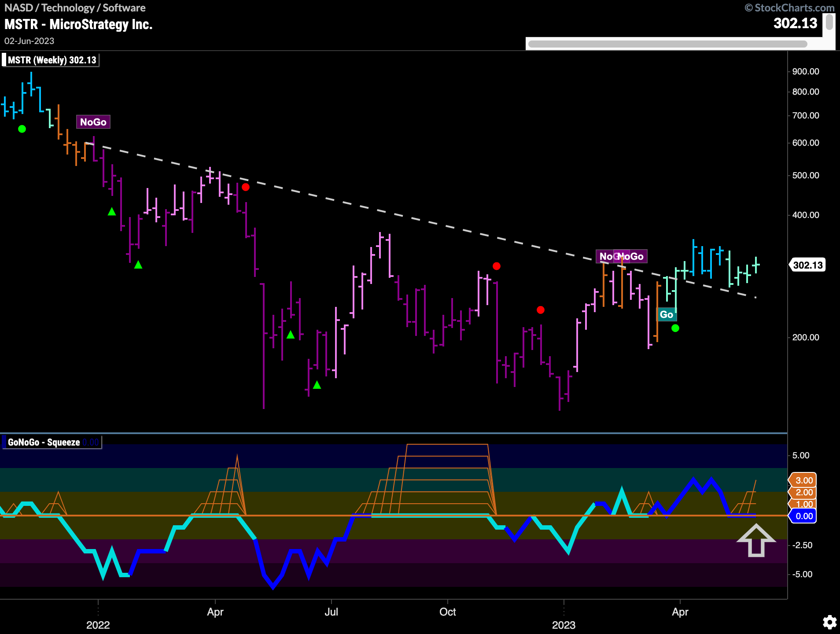
Task: Click the red circle near 300 in November
Action: click(497, 266)
